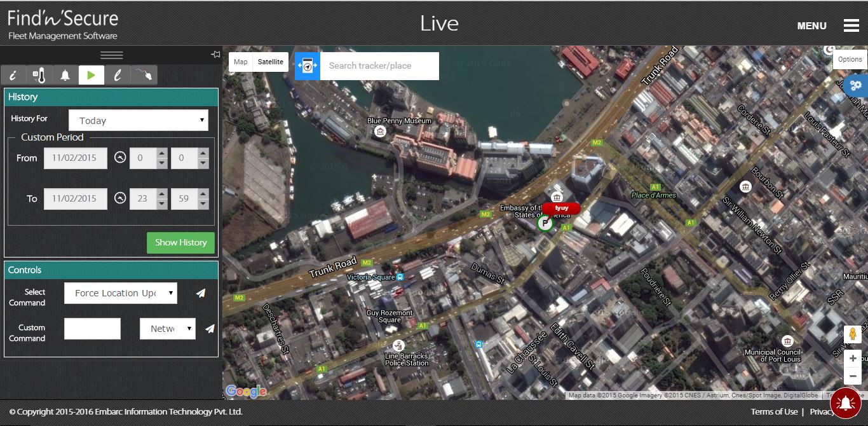Open the Network dropdown for custom command

(x=168, y=329)
